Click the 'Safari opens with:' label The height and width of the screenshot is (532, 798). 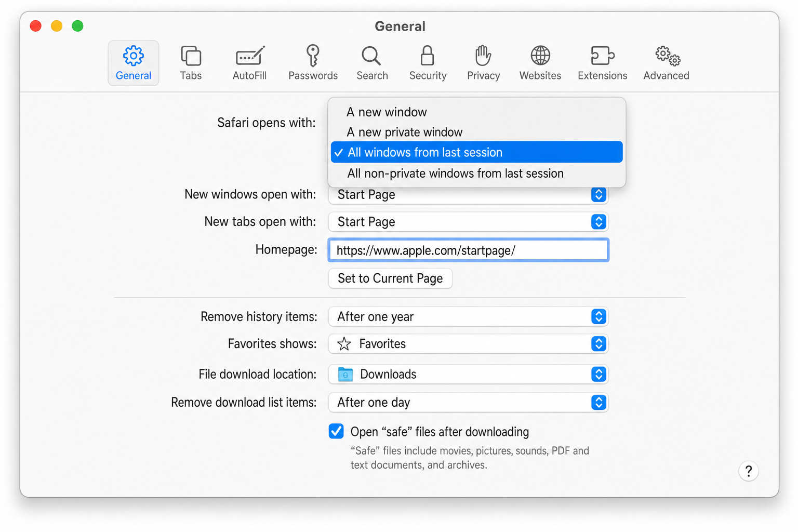[x=267, y=123]
